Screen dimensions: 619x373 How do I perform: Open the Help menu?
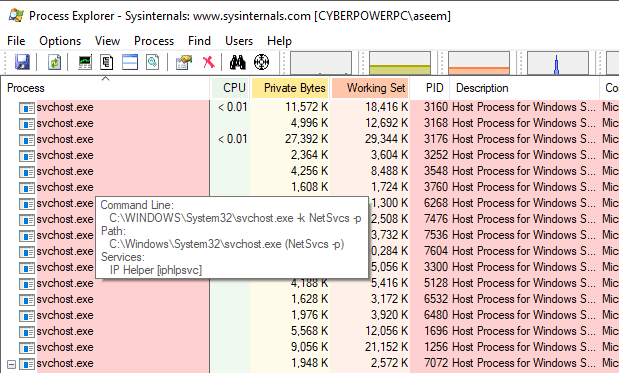(279, 41)
